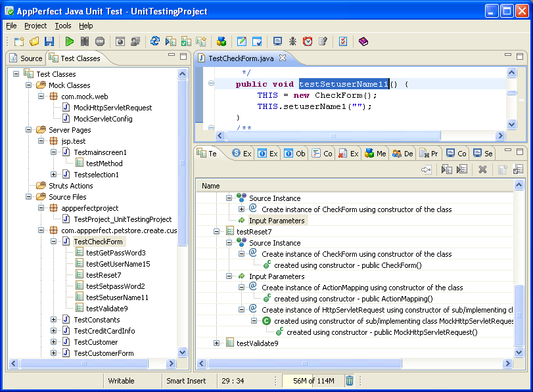533x392 pixels.
Task: Click the purple help book icon
Action: tap(363, 42)
